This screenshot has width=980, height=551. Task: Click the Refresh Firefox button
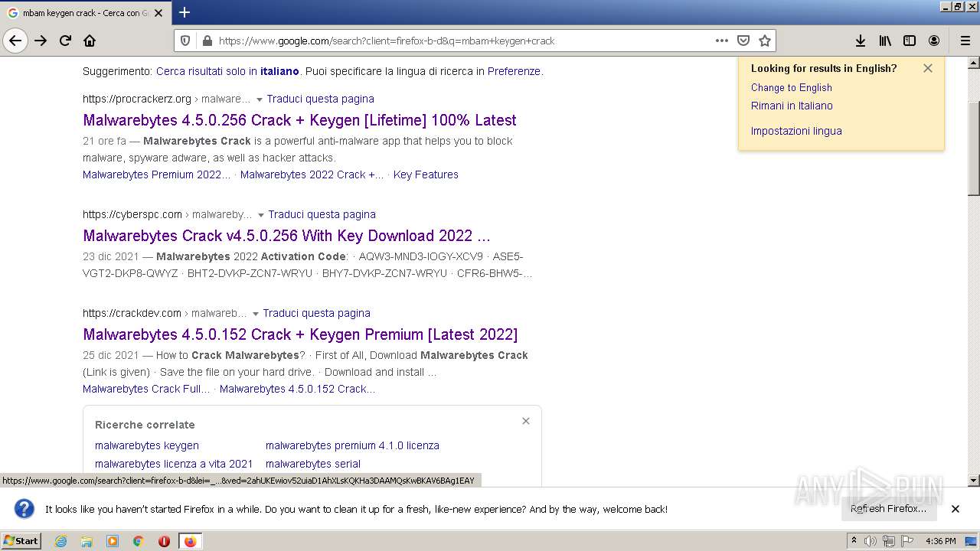[x=888, y=509]
